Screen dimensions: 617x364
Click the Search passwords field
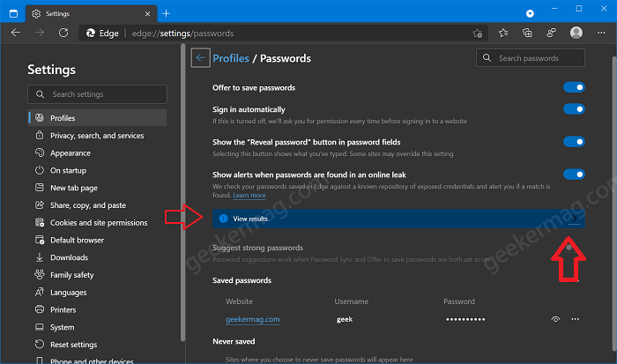530,58
